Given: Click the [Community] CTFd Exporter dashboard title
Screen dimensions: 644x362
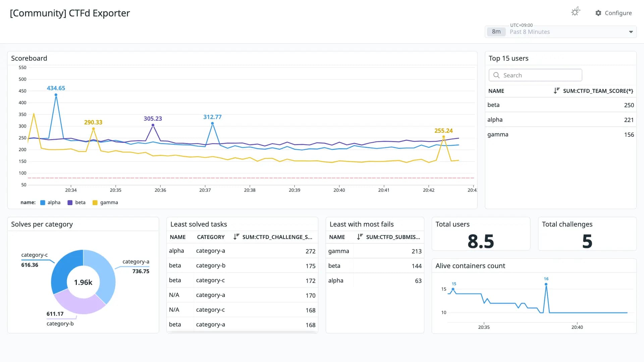Looking at the screenshot, I should (70, 13).
